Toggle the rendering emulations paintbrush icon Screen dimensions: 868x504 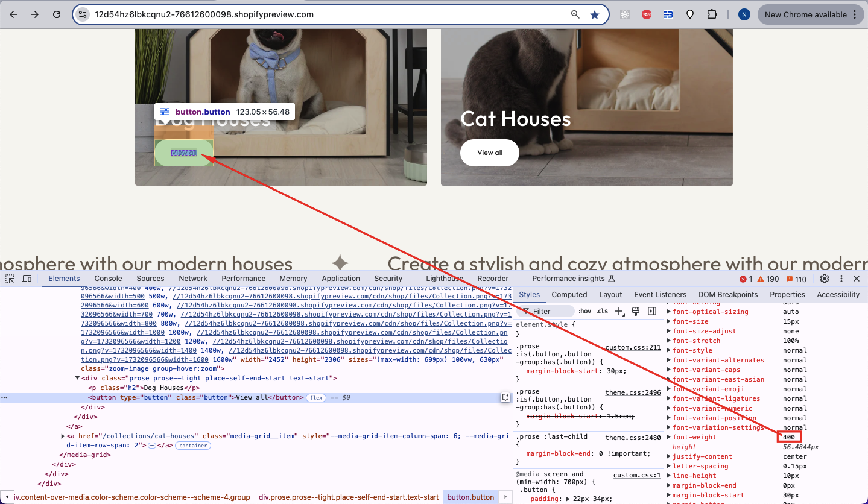point(635,311)
